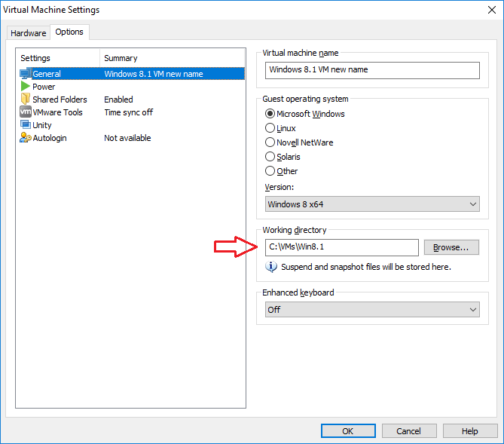This screenshot has height=444, width=504.
Task: Click the Virtual machine name field
Action: click(372, 70)
